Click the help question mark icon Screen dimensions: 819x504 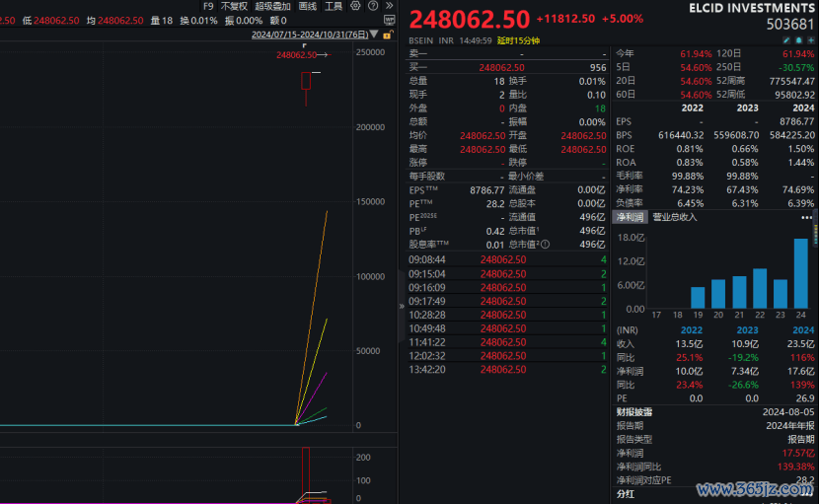coord(373,6)
